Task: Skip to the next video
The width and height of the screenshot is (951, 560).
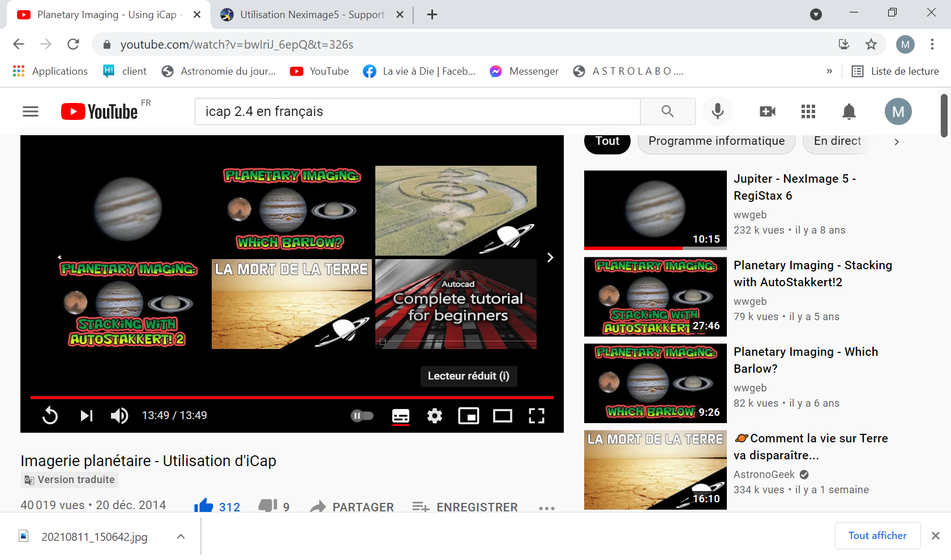Action: pyautogui.click(x=86, y=416)
